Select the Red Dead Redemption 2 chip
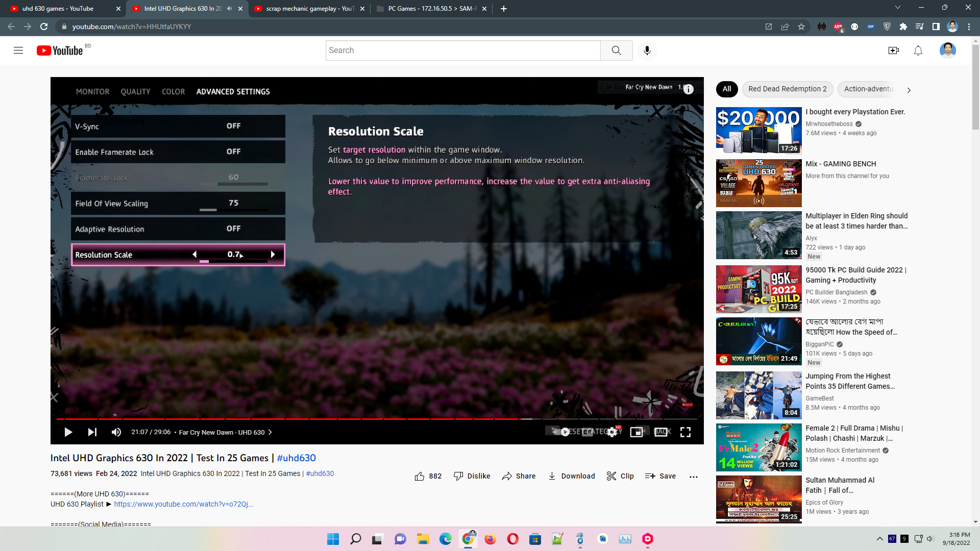Image resolution: width=980 pixels, height=551 pixels. pyautogui.click(x=788, y=89)
